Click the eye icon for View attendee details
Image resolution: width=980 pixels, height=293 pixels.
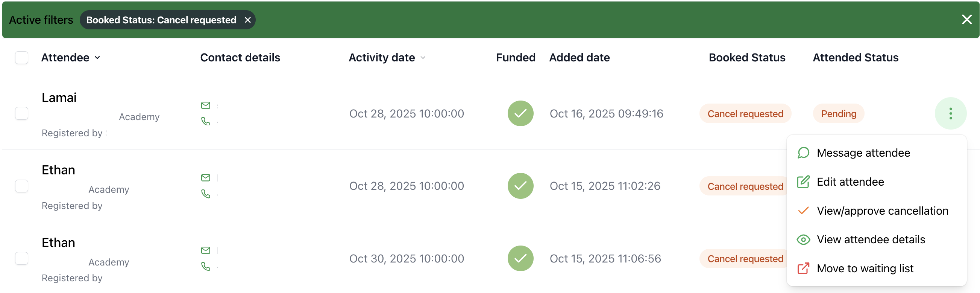click(x=804, y=239)
